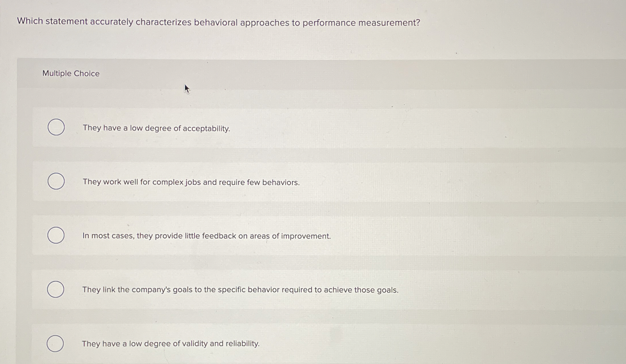Click the answer text linking goals to specific behavior

click(240, 290)
